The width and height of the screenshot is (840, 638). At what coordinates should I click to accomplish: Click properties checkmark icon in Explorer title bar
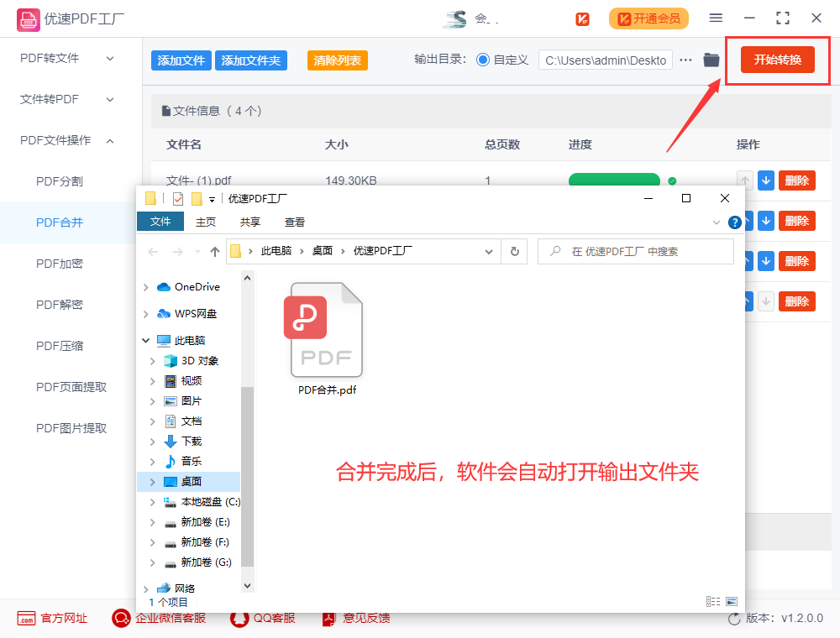coord(178,199)
